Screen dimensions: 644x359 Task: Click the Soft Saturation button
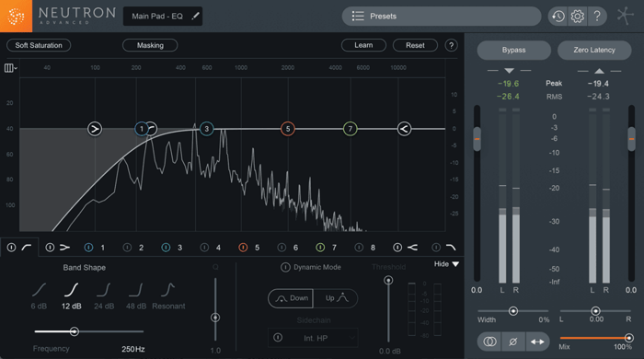39,45
